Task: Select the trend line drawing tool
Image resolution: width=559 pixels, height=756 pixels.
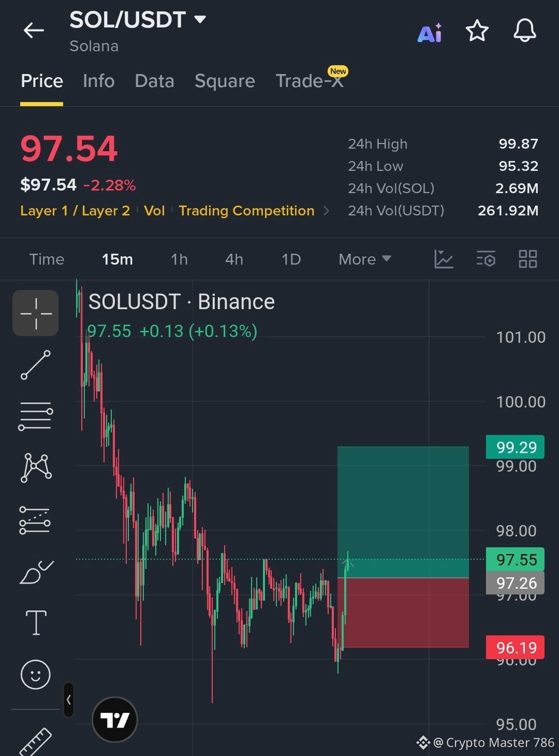Action: pos(36,365)
